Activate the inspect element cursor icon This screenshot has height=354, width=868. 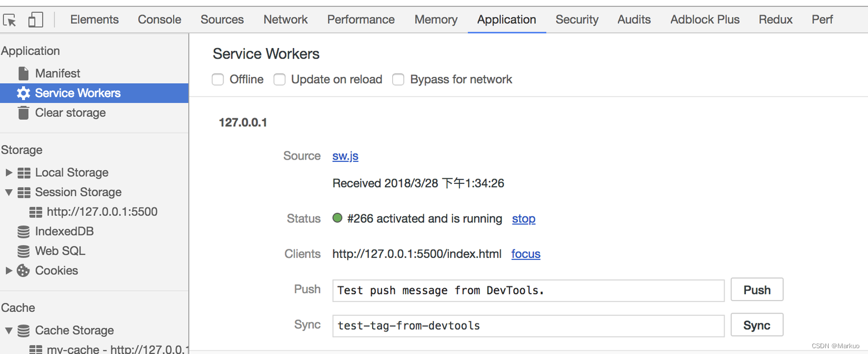10,20
